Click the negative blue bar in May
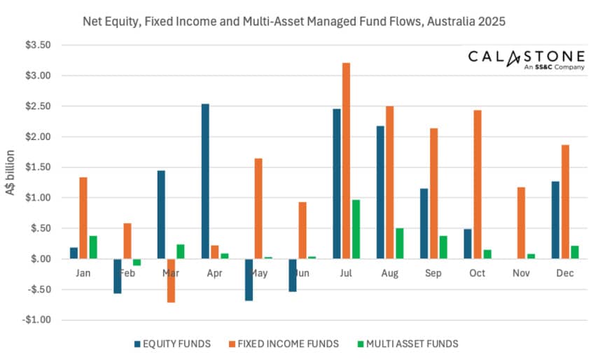This screenshot has height=364, width=598. pyautogui.click(x=249, y=279)
